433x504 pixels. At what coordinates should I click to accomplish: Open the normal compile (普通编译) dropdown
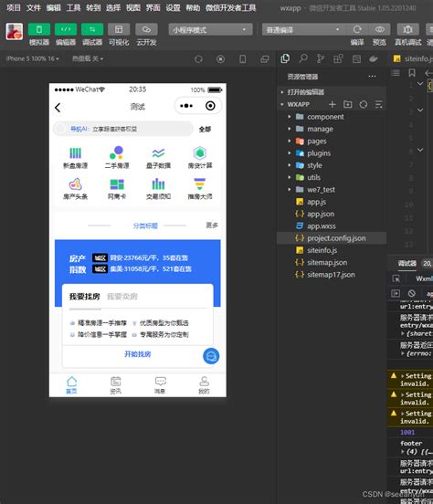[x=302, y=30]
